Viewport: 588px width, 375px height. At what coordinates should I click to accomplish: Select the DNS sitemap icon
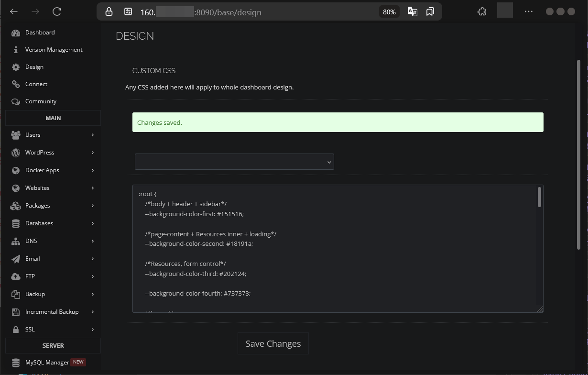(x=16, y=241)
